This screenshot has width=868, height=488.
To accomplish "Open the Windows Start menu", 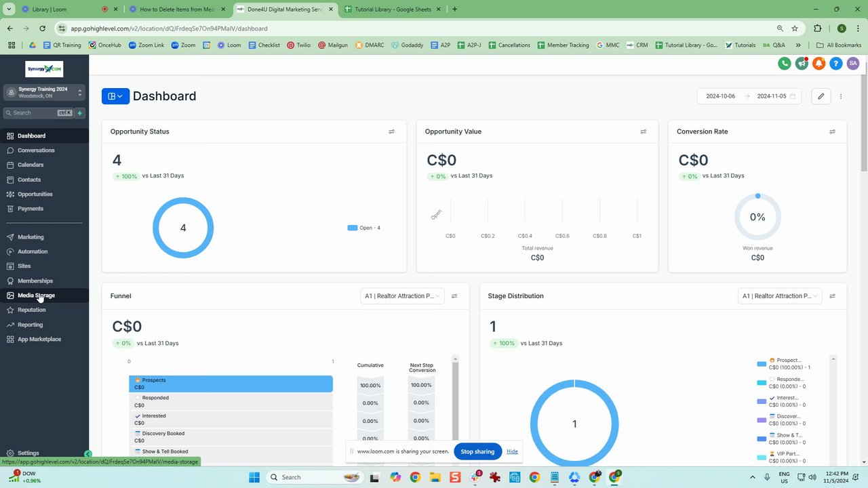I will [254, 477].
